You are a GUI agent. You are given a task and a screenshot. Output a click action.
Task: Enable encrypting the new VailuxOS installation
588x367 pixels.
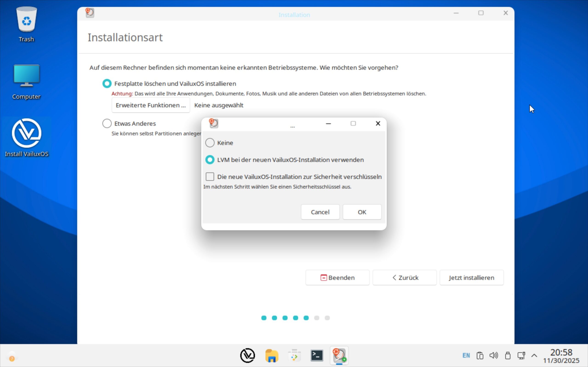(x=210, y=177)
